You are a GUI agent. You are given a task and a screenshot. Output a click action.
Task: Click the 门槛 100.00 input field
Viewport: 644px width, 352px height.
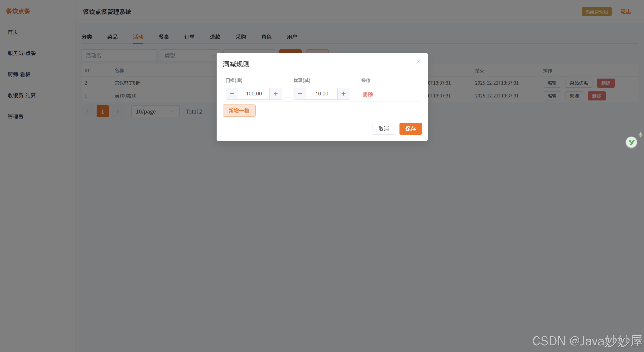pyautogui.click(x=254, y=94)
